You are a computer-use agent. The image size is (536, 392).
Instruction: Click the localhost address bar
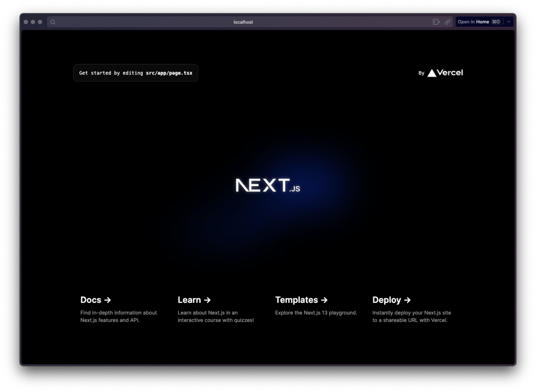[243, 22]
